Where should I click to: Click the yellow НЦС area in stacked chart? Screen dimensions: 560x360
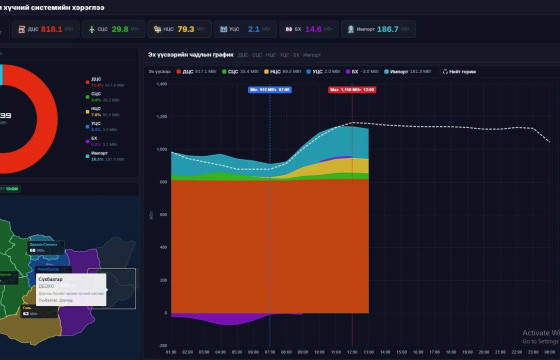click(x=343, y=166)
